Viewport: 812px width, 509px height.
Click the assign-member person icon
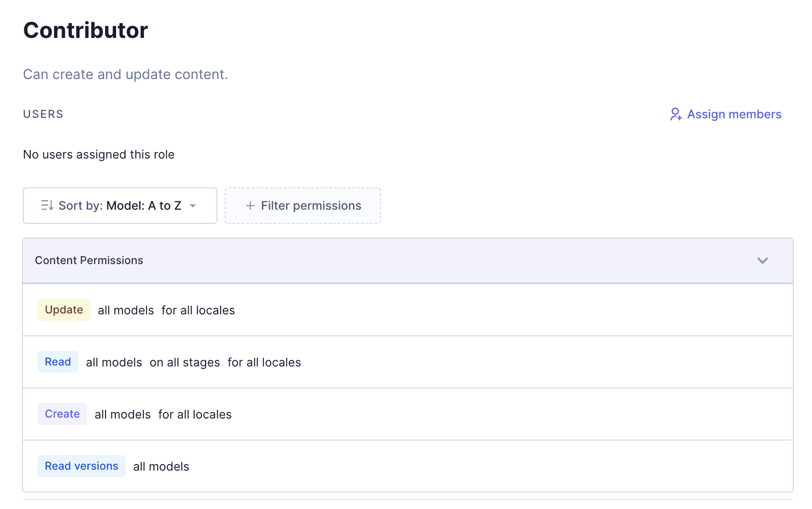(675, 115)
